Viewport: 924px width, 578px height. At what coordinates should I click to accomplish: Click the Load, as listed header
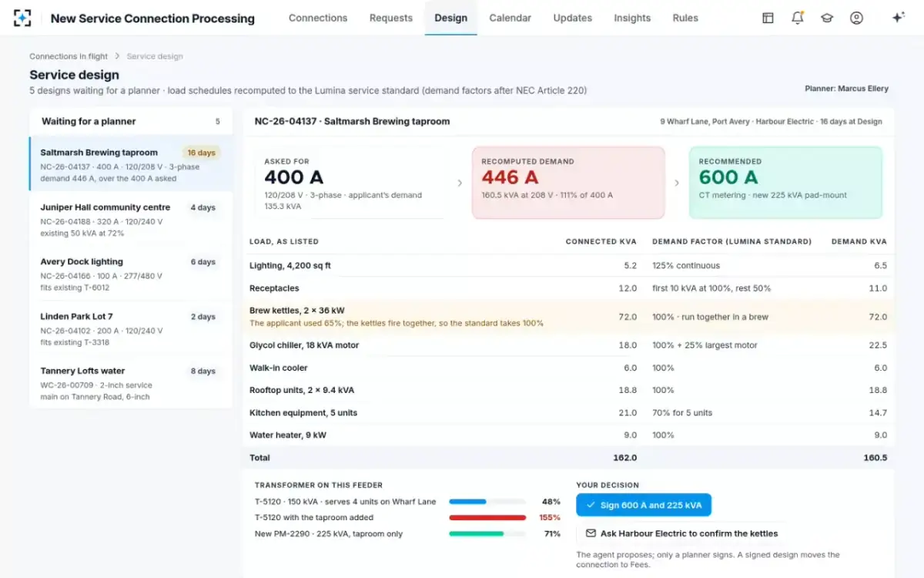click(x=284, y=241)
